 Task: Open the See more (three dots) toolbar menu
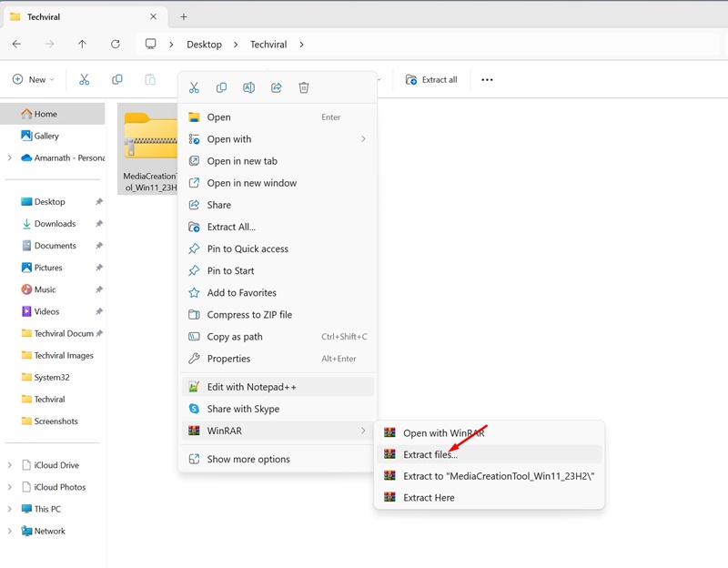pos(487,79)
